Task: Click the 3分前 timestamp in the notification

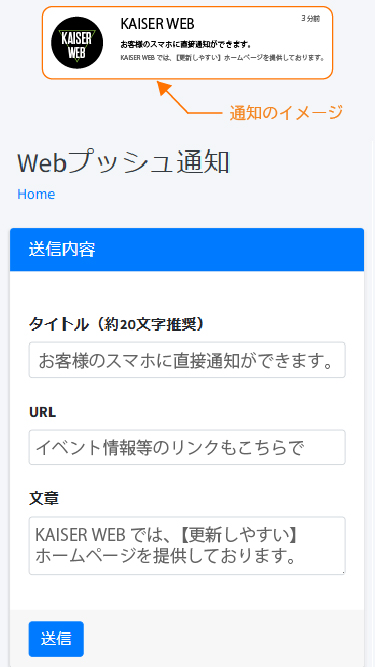Action: pyautogui.click(x=310, y=19)
